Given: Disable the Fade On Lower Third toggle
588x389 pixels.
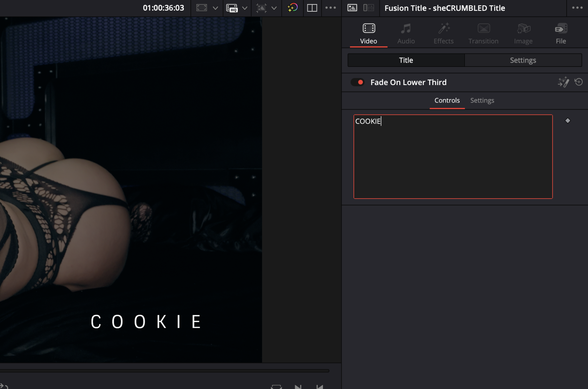Looking at the screenshot, I should [x=358, y=82].
